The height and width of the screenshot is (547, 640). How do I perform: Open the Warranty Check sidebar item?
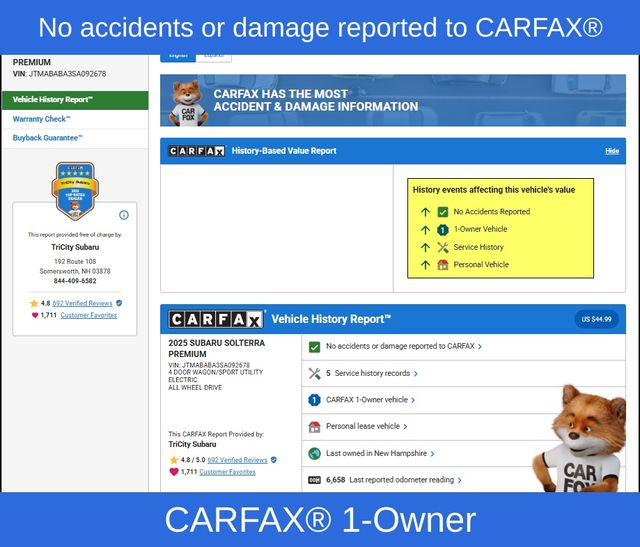click(42, 119)
